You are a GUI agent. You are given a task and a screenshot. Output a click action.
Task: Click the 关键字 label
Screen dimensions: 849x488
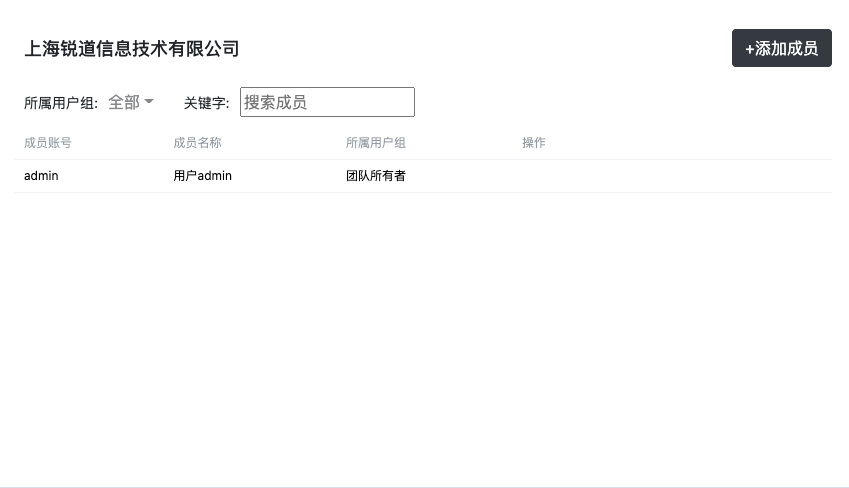pyautogui.click(x=206, y=103)
